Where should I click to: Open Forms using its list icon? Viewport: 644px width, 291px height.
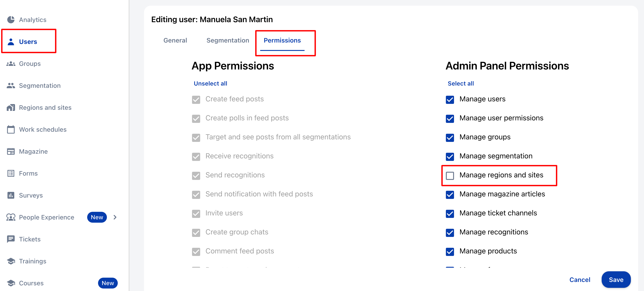[x=11, y=173]
